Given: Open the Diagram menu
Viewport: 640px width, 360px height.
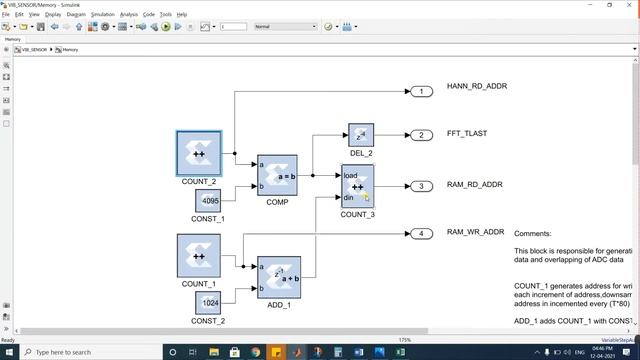Looking at the screenshot, I should [x=76, y=14].
